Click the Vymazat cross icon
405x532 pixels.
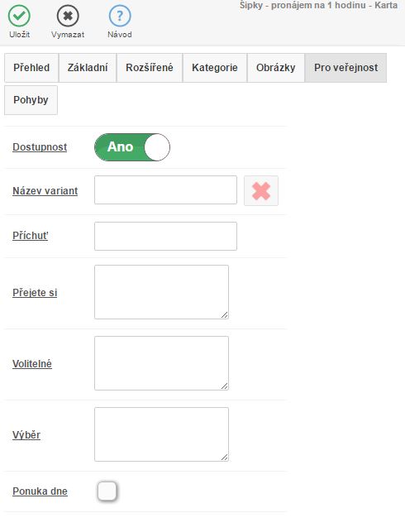click(68, 16)
